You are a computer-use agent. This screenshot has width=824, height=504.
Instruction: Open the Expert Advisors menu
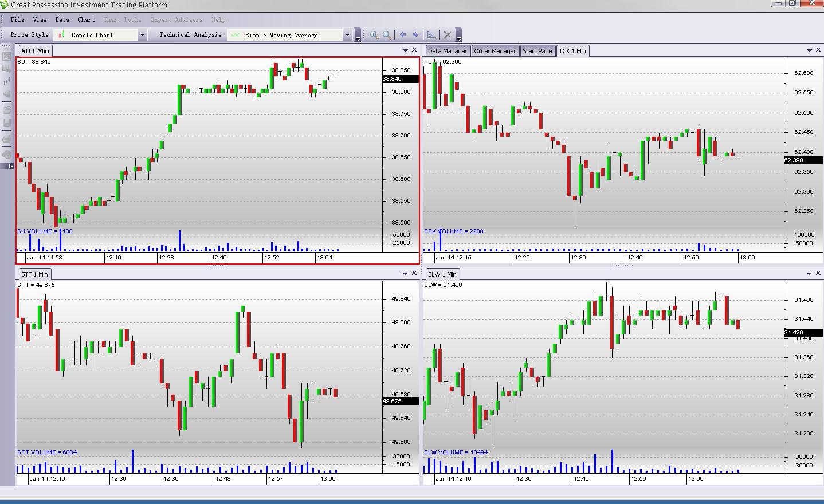pyautogui.click(x=176, y=19)
